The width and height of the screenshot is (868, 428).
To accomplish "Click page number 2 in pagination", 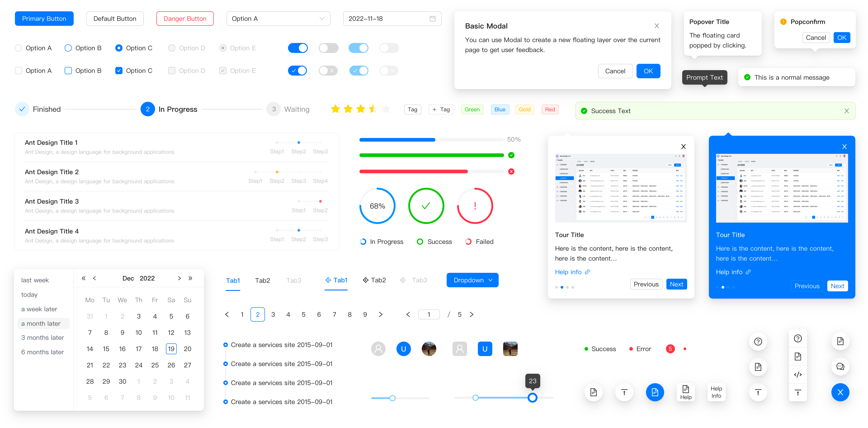I will (x=257, y=314).
